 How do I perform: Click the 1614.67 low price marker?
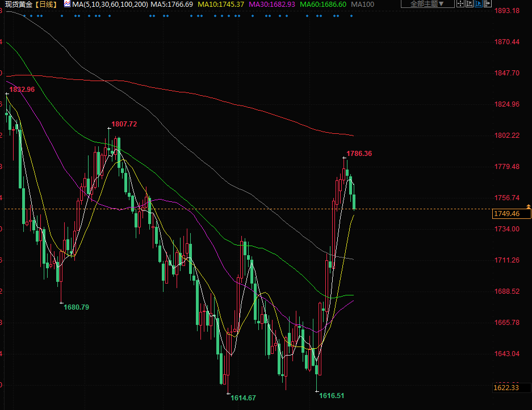pyautogui.click(x=243, y=398)
